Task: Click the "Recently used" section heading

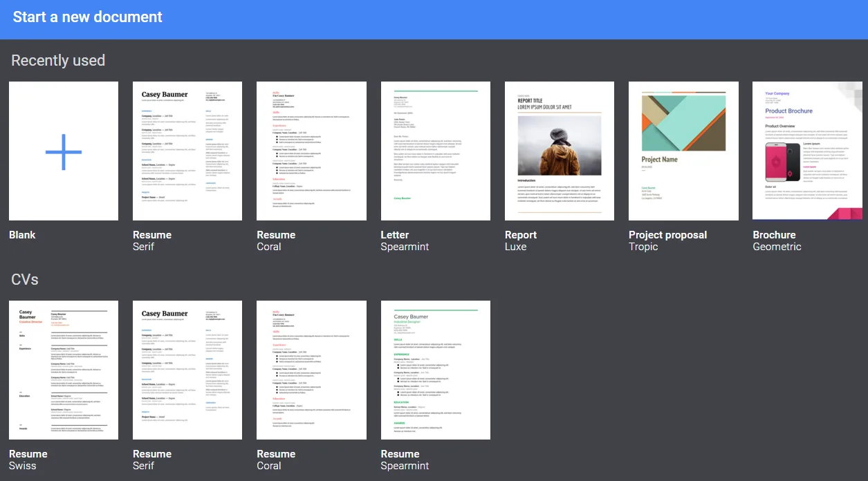Action: click(58, 61)
